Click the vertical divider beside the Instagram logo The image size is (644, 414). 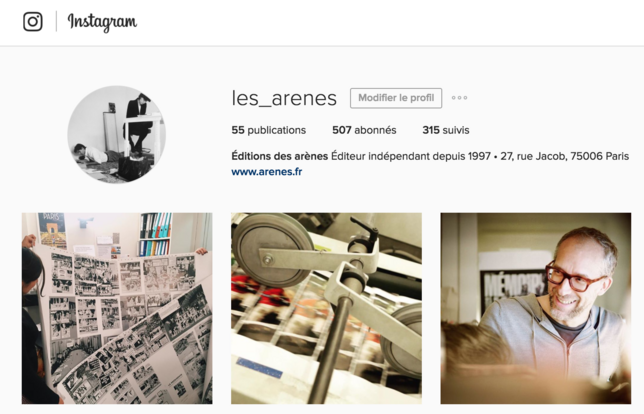click(56, 21)
